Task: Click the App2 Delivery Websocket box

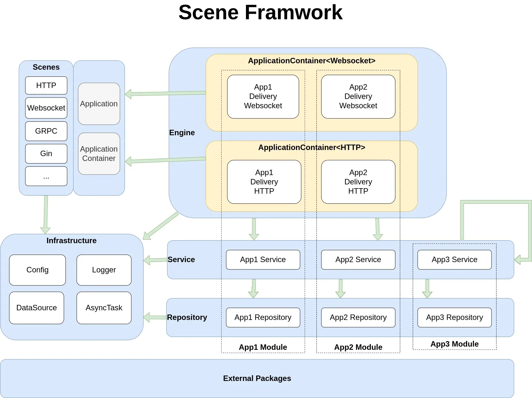Action: pos(358,96)
